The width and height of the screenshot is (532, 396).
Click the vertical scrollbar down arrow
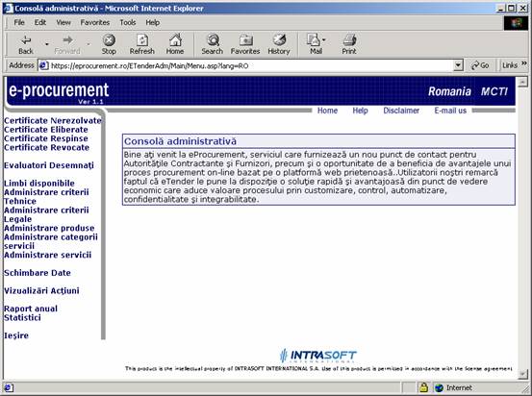(522, 374)
